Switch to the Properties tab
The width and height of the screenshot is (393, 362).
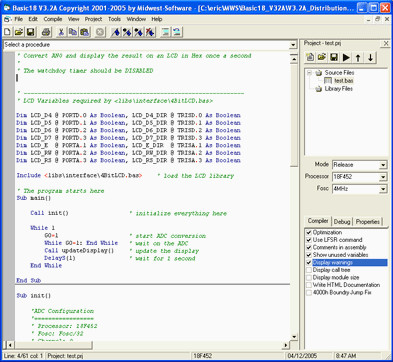click(368, 222)
